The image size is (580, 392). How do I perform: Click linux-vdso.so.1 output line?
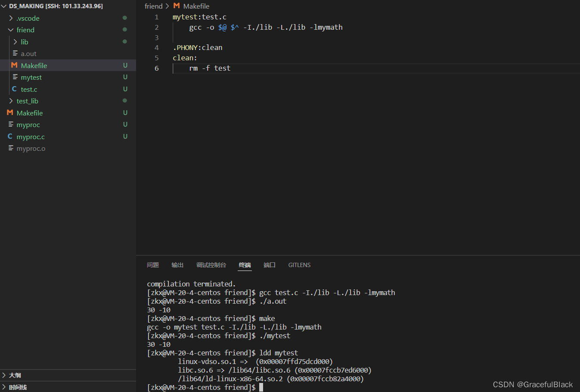255,361
